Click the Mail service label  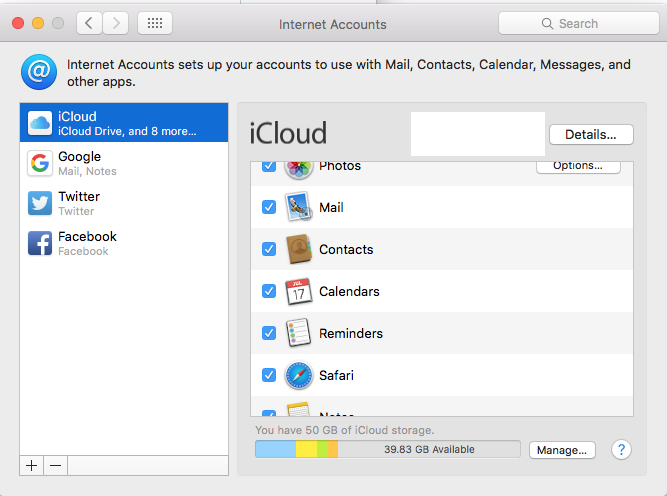(x=331, y=208)
